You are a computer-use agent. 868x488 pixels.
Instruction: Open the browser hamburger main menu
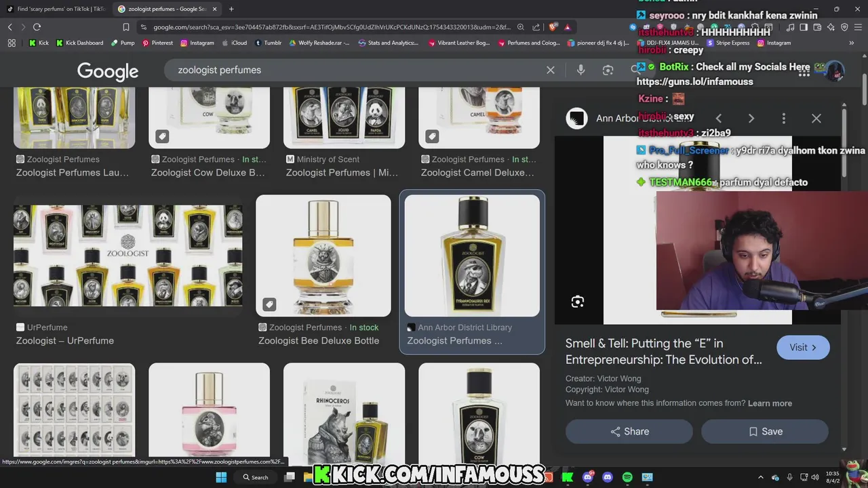858,27
